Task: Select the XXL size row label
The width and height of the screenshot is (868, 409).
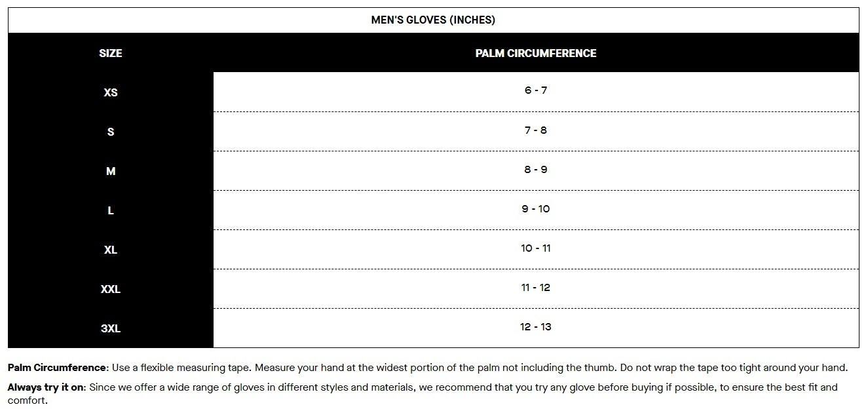Action: [110, 289]
